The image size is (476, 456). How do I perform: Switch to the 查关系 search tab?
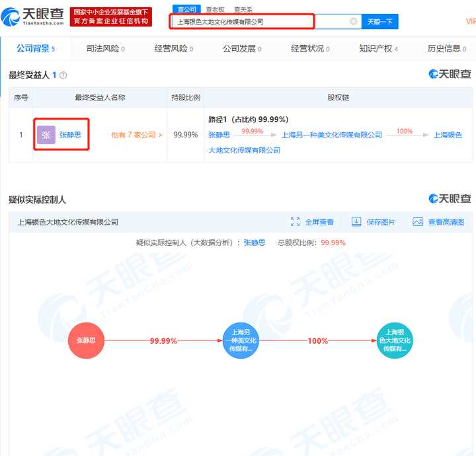point(243,10)
